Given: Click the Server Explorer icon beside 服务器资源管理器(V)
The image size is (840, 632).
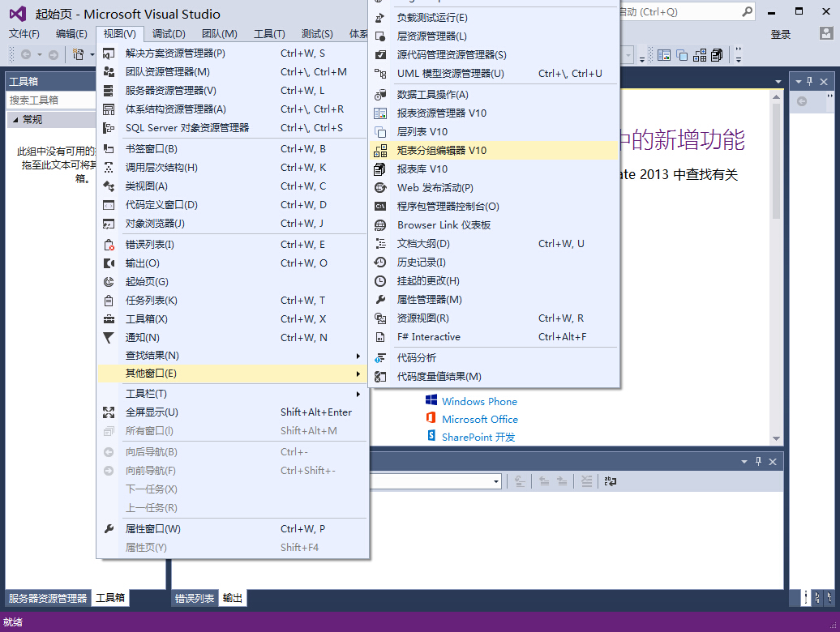Looking at the screenshot, I should (x=109, y=91).
